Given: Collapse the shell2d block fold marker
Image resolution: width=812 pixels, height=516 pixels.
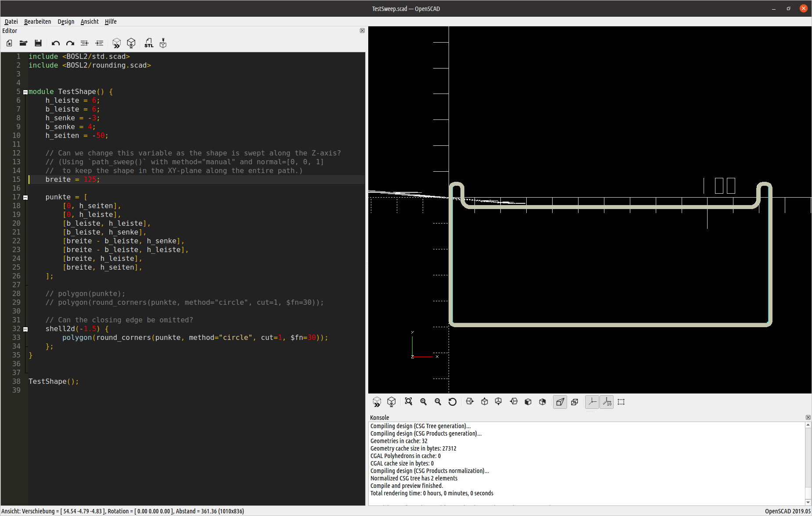Looking at the screenshot, I should click(25, 329).
